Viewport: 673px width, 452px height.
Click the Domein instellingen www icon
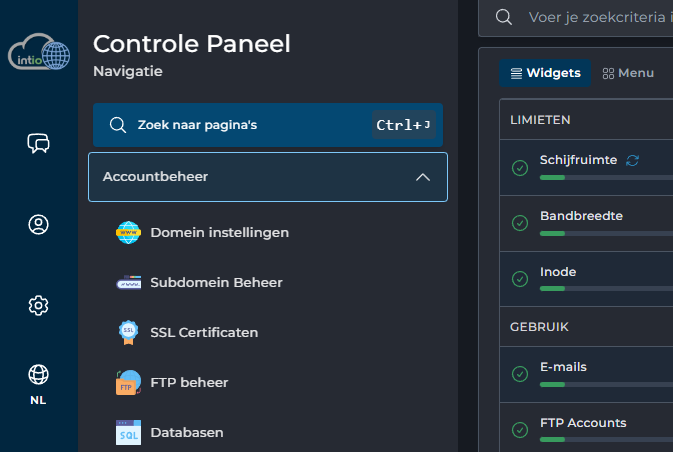tap(129, 233)
